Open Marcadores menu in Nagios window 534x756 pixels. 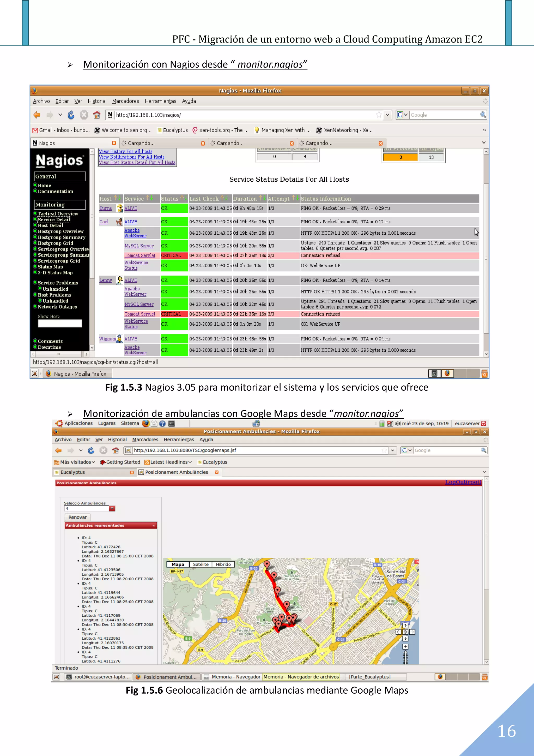(x=125, y=101)
